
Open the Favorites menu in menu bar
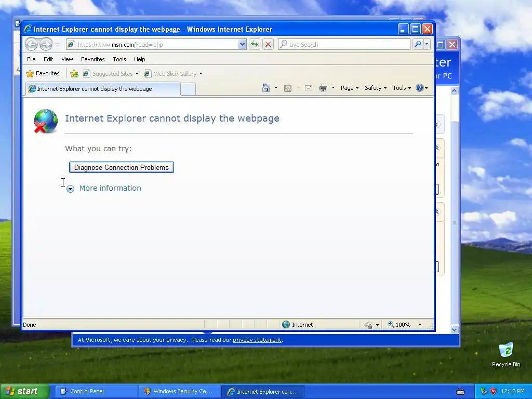click(92, 59)
